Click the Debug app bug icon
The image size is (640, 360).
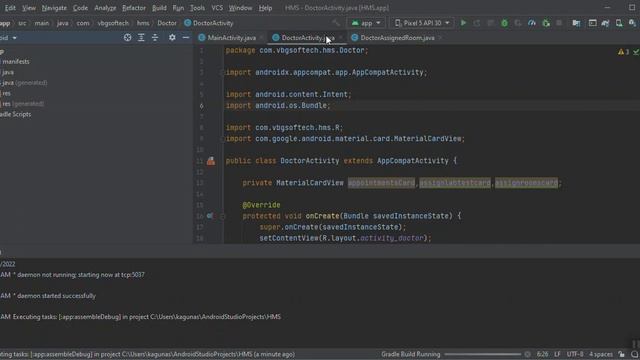(x=504, y=23)
